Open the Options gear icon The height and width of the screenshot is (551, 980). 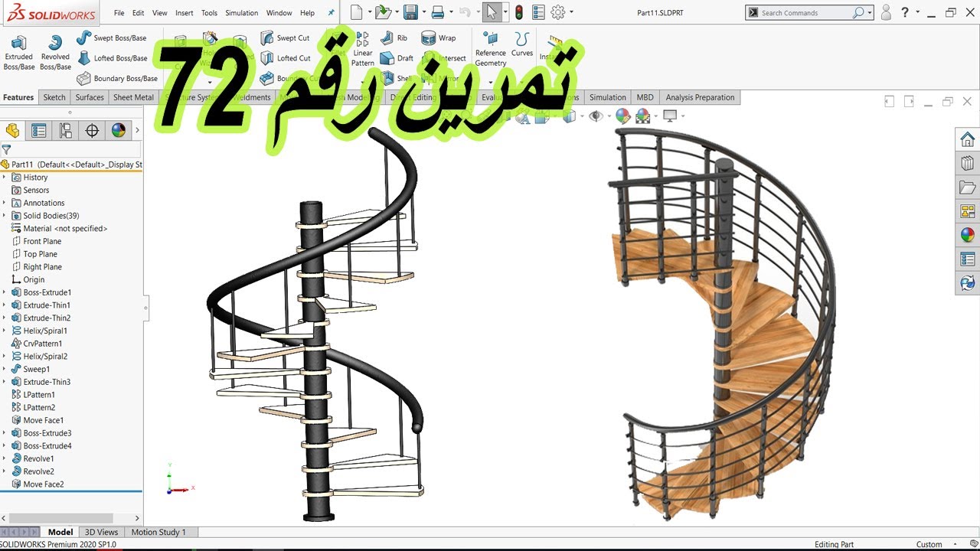[558, 12]
